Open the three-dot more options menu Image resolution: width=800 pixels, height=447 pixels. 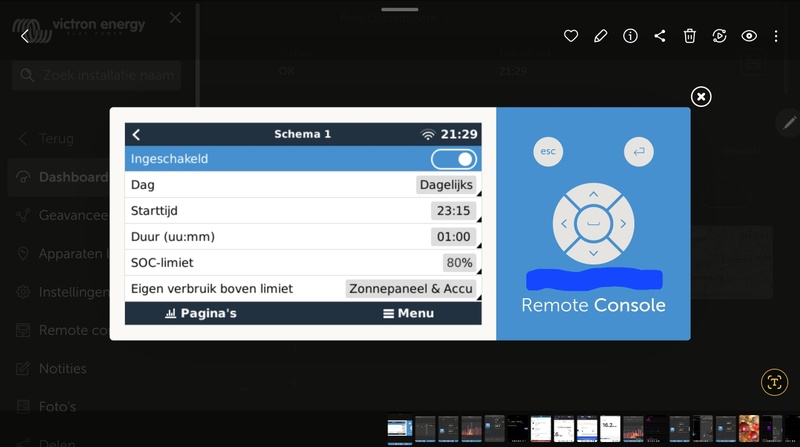click(776, 36)
